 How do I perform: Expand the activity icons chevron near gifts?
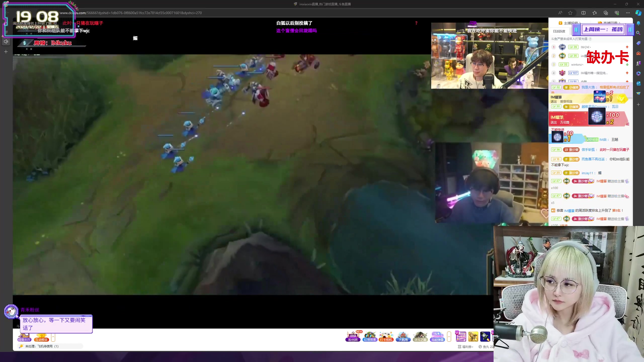(449, 336)
